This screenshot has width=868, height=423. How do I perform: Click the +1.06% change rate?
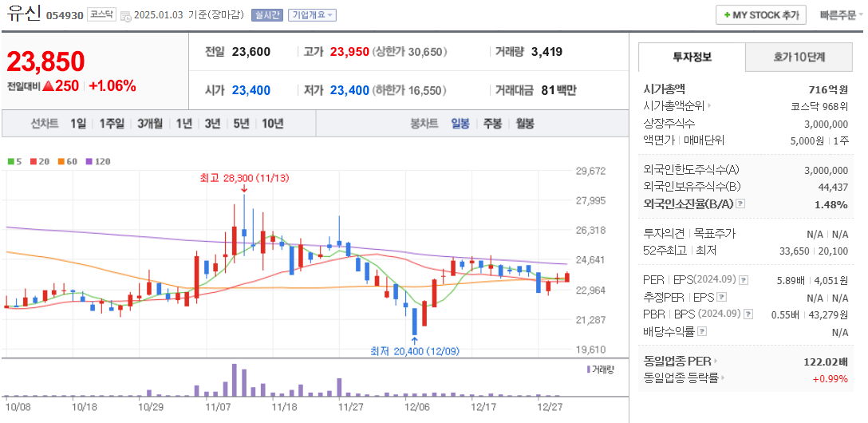112,86
